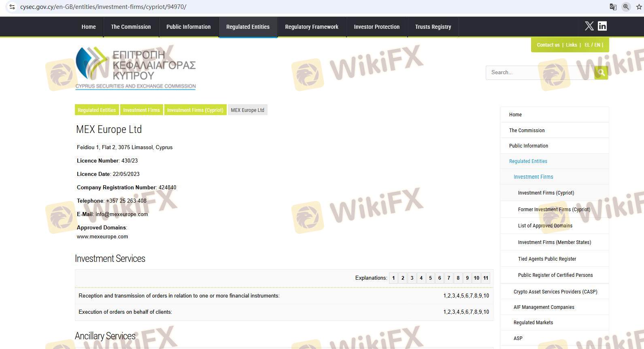The image size is (644, 349).
Task: Open the Home menu item
Action: 89,27
